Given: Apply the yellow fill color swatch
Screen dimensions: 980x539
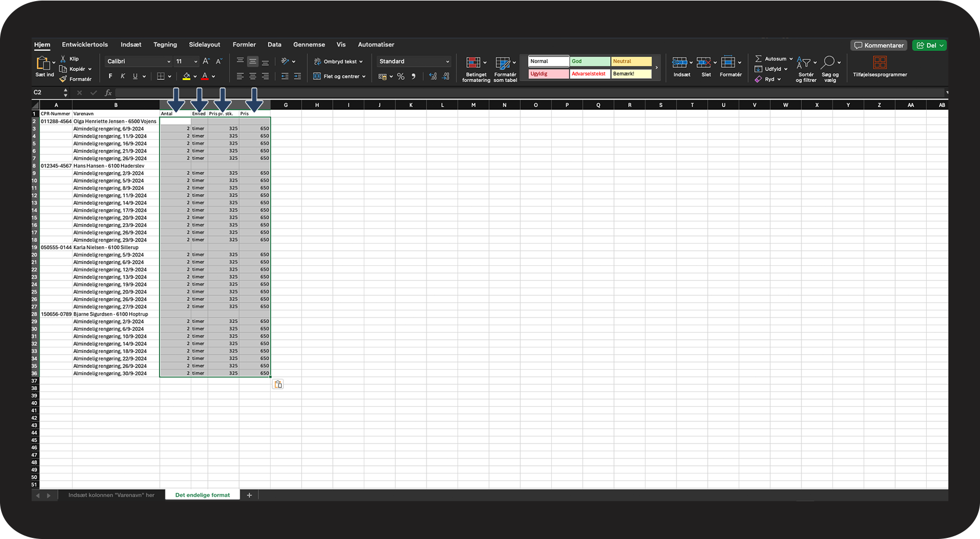Looking at the screenshot, I should (x=186, y=77).
